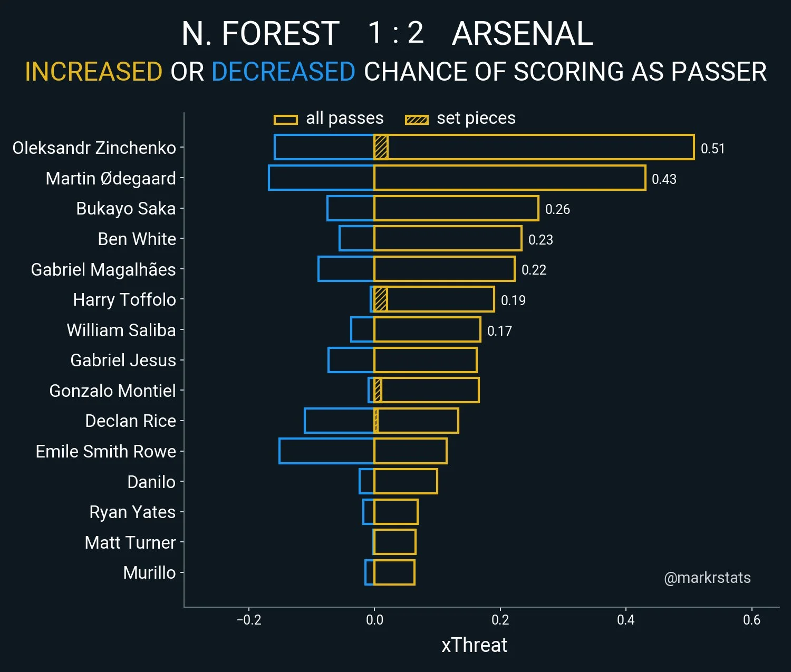Click Emile Smith Rowe's blue decreased bar

coord(326,451)
